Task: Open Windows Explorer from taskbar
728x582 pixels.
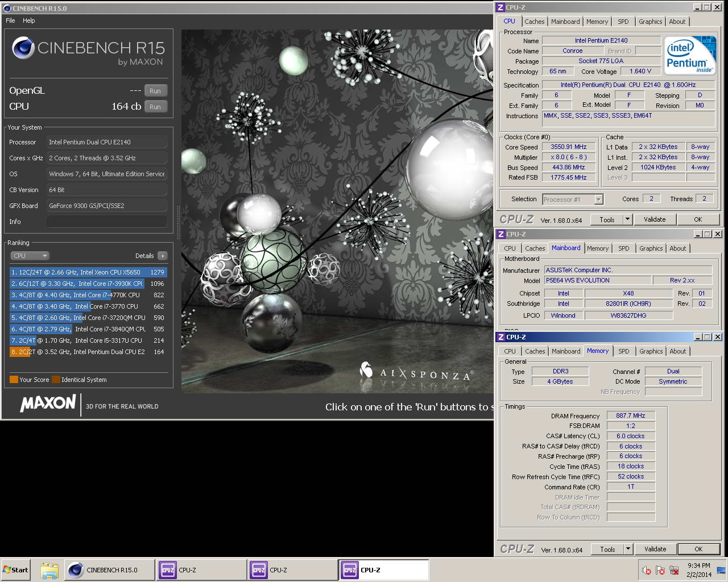Action: tap(49, 571)
